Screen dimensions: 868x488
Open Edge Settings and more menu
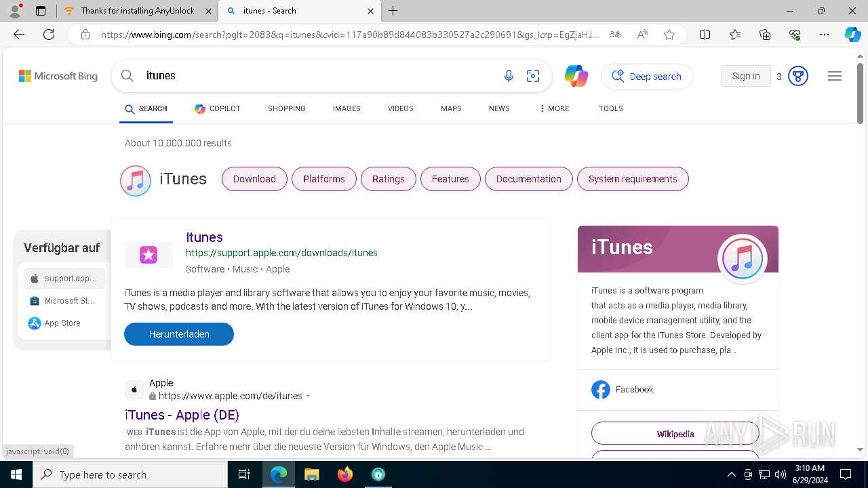825,35
